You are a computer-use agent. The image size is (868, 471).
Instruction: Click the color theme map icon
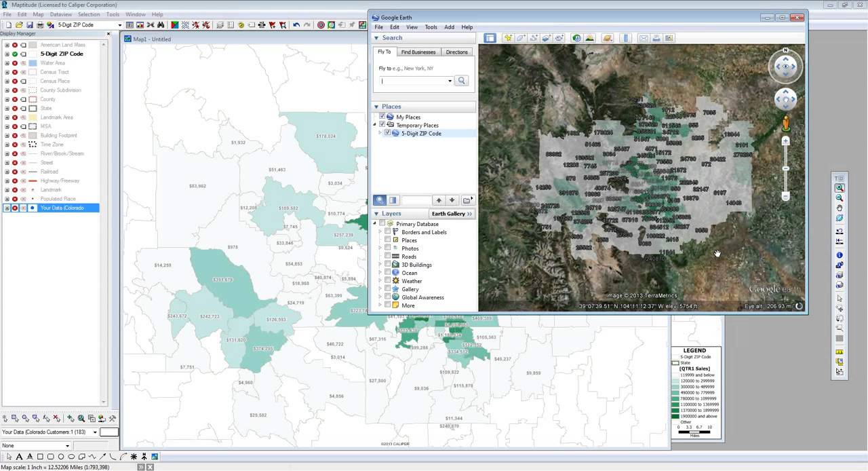pos(175,25)
